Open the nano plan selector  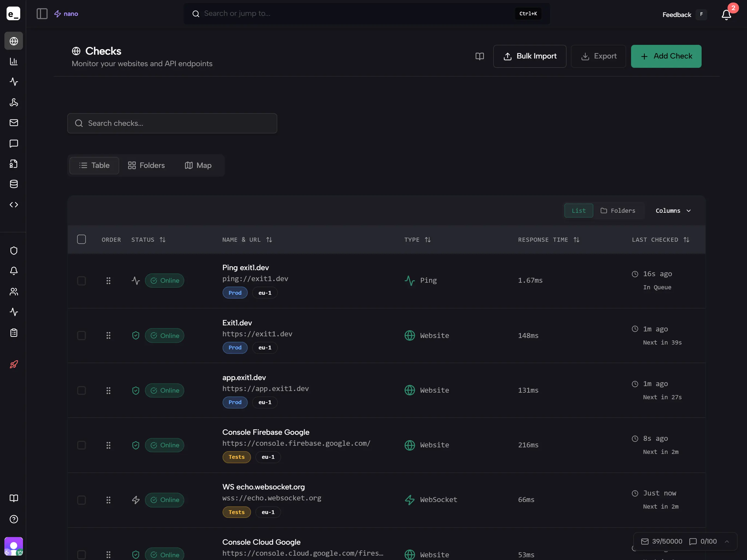tap(66, 13)
